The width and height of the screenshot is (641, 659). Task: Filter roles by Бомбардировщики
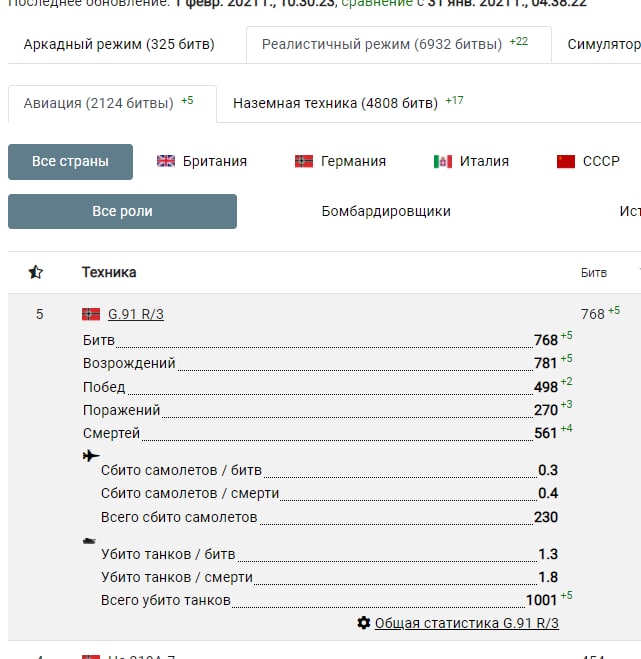386,211
